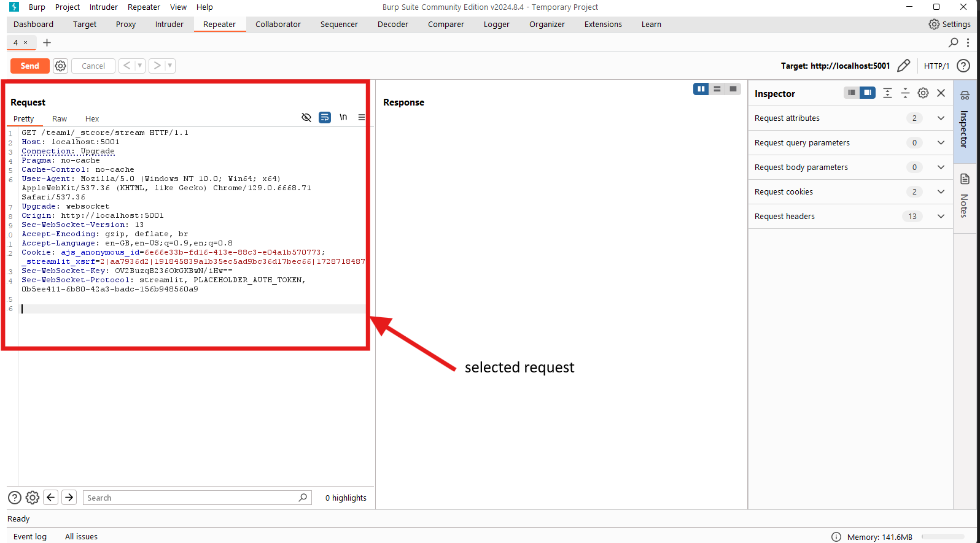The width and height of the screenshot is (980, 543).
Task: Collapse all Inspector sections
Action: (905, 93)
